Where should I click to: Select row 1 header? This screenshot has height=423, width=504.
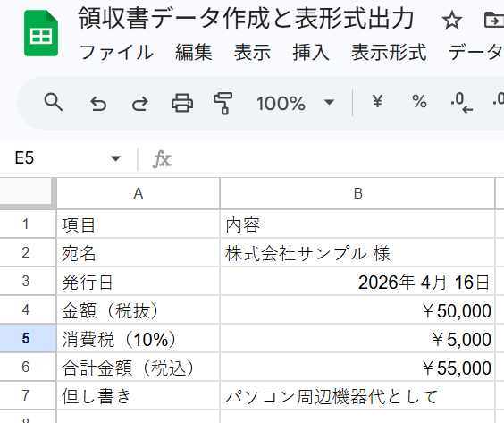point(28,224)
